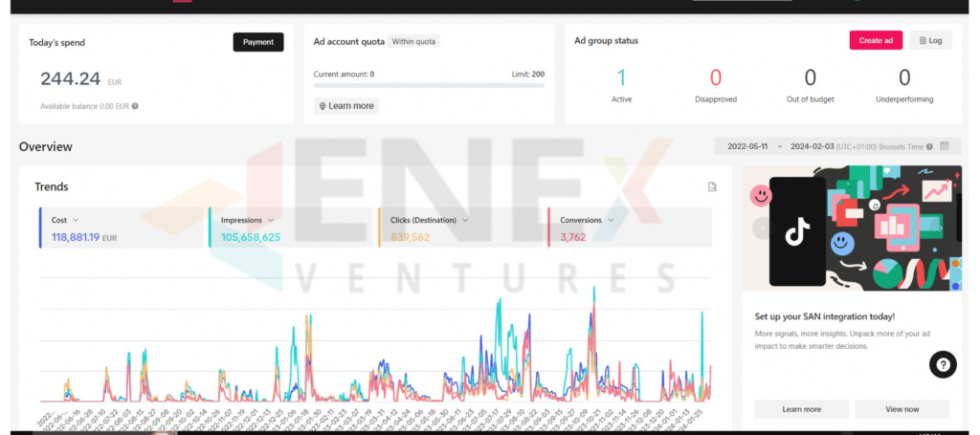Click the View now button

click(x=902, y=409)
